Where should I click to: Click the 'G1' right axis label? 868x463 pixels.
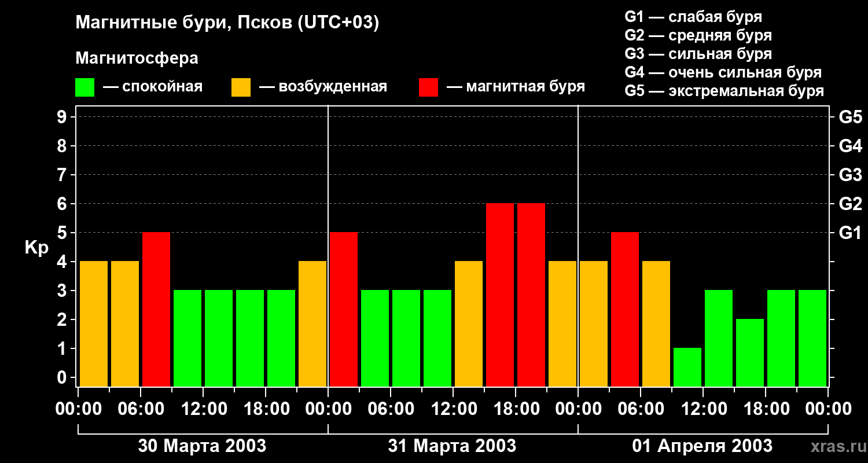coord(851,233)
